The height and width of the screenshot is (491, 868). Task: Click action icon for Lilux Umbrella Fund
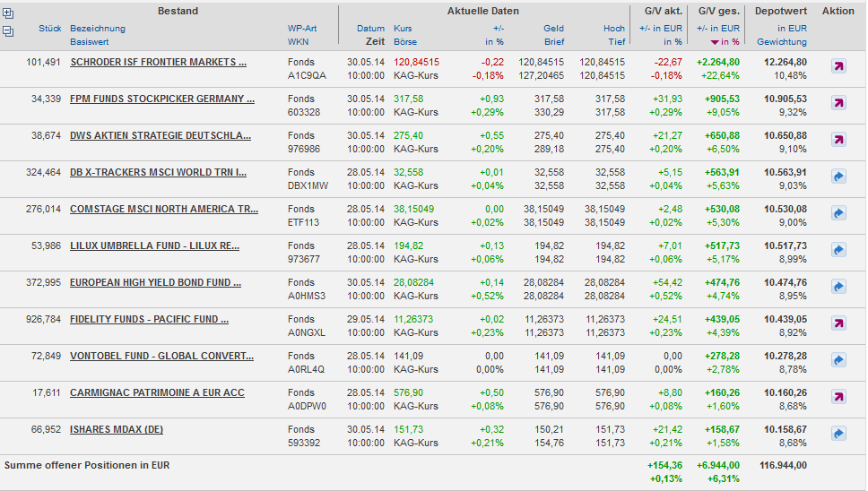(x=838, y=250)
